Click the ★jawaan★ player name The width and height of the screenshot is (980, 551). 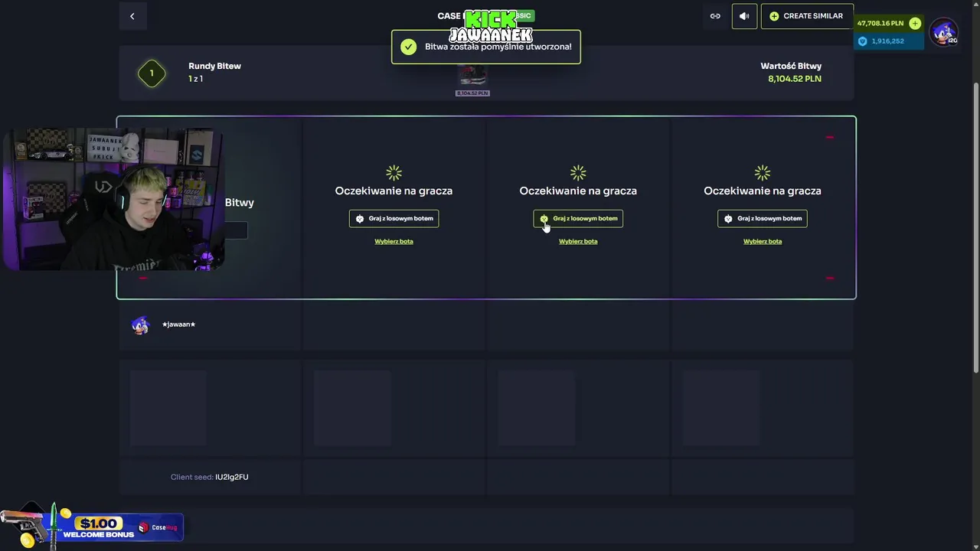(178, 324)
